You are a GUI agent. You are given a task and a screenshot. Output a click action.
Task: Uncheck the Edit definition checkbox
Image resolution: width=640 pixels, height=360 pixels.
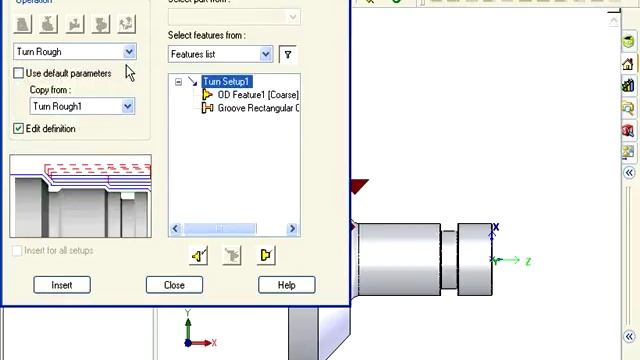tap(18, 129)
